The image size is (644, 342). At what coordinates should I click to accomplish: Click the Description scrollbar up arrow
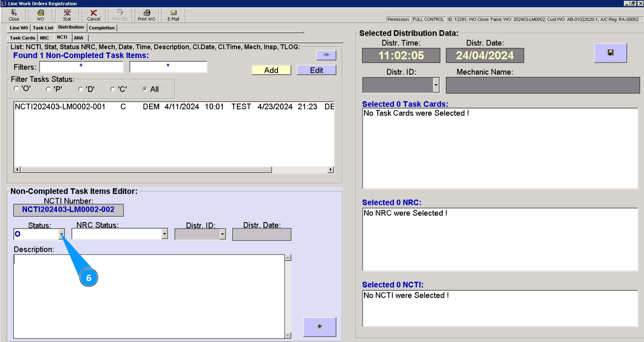288,258
